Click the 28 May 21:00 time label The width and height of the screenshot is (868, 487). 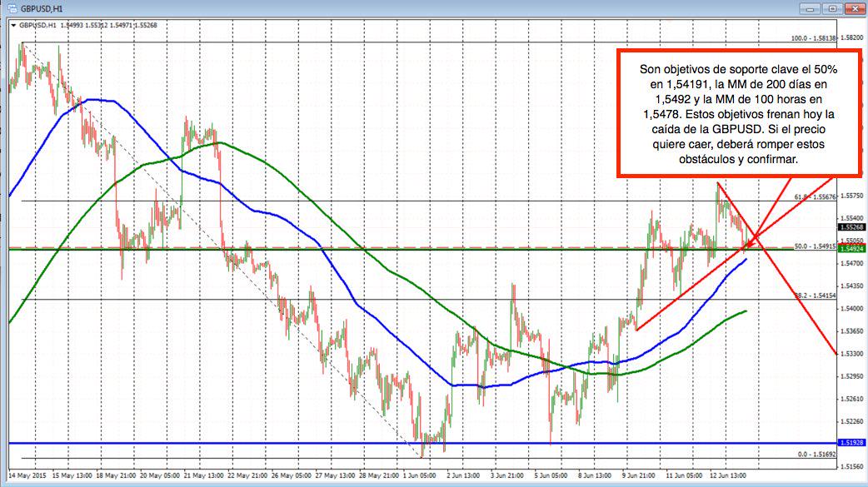point(379,475)
